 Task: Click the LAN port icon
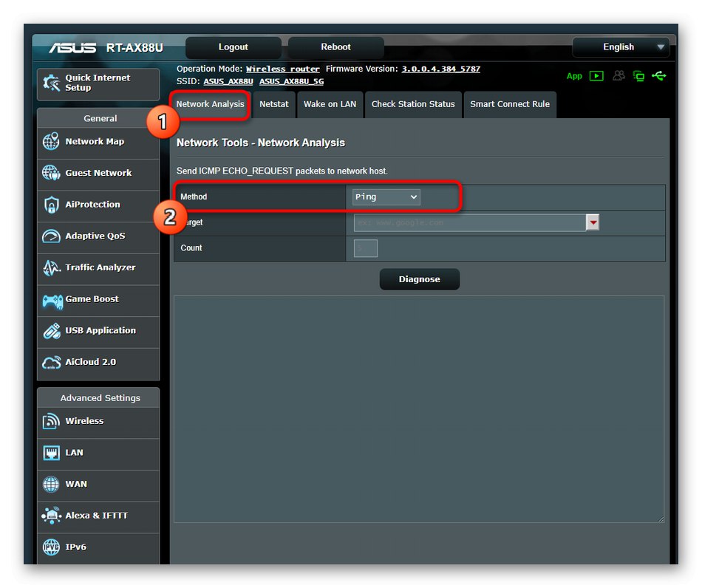[x=51, y=453]
